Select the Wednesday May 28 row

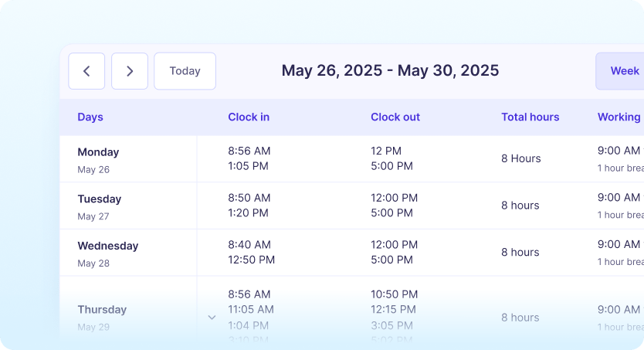point(107,253)
